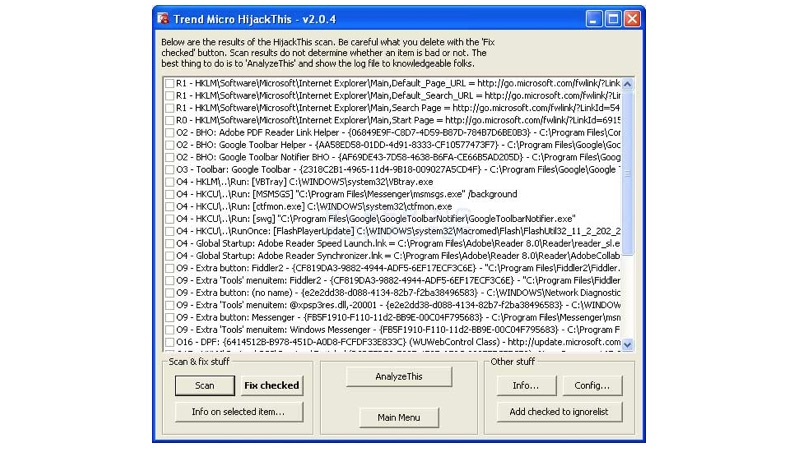
Task: Select the WUWebControl Class entry text
Action: click(x=398, y=342)
